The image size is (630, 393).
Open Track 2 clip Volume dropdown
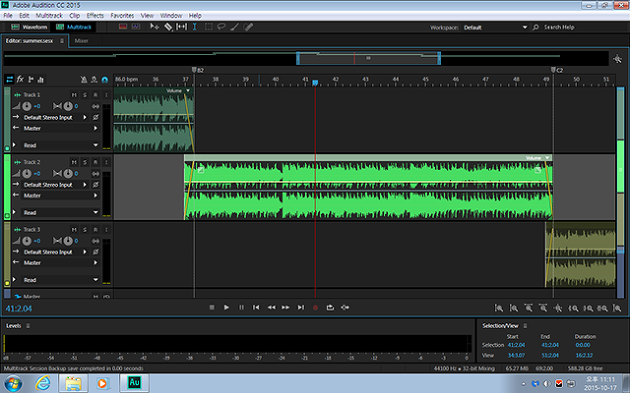(547, 158)
